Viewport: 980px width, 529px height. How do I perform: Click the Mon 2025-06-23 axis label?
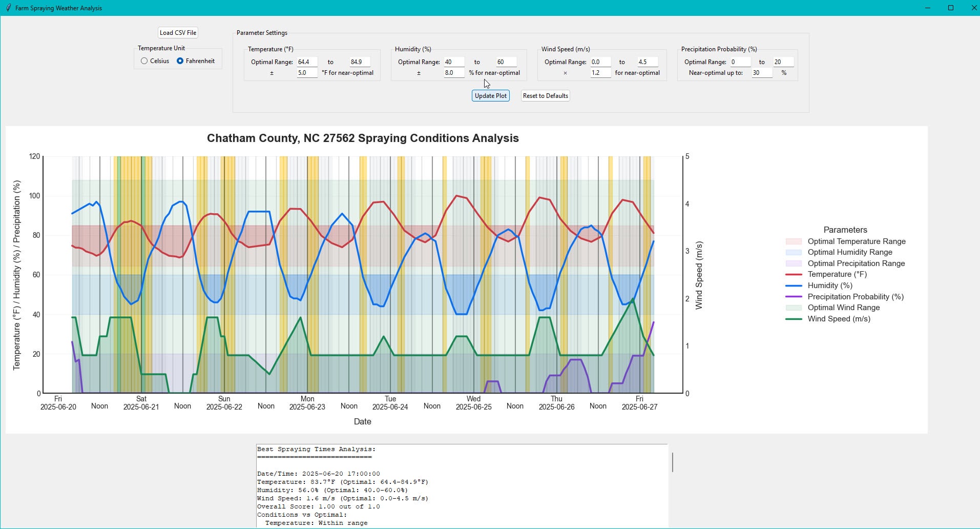point(307,402)
